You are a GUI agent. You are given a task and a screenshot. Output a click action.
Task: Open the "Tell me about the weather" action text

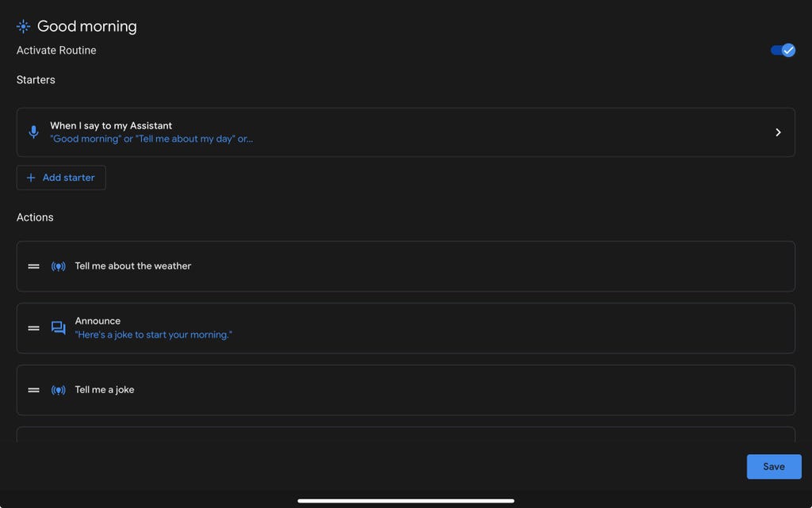(x=132, y=266)
